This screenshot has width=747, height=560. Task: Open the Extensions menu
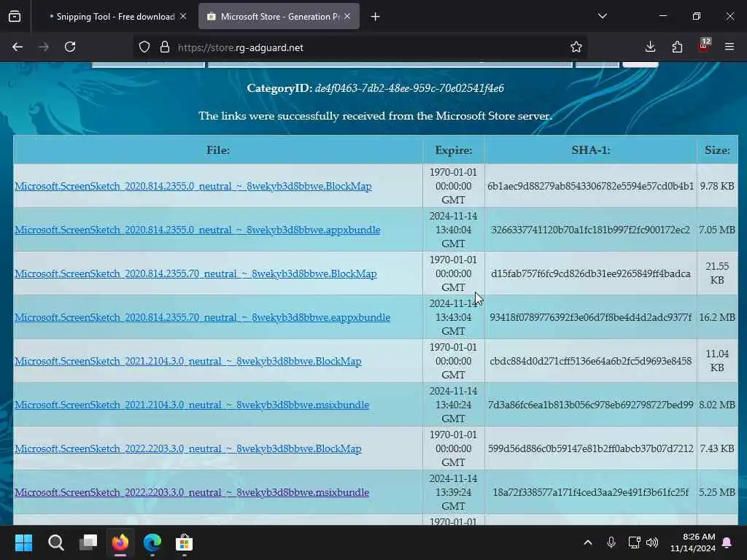(677, 47)
